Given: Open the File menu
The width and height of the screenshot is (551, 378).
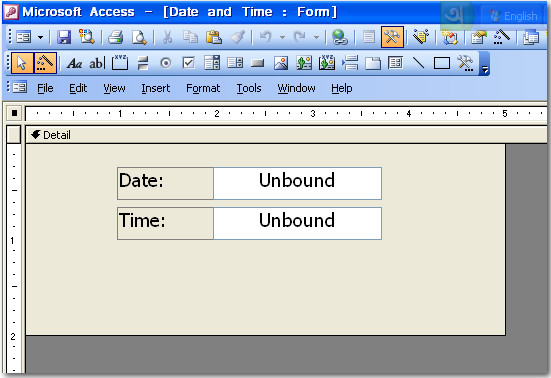Looking at the screenshot, I should pyautogui.click(x=45, y=88).
